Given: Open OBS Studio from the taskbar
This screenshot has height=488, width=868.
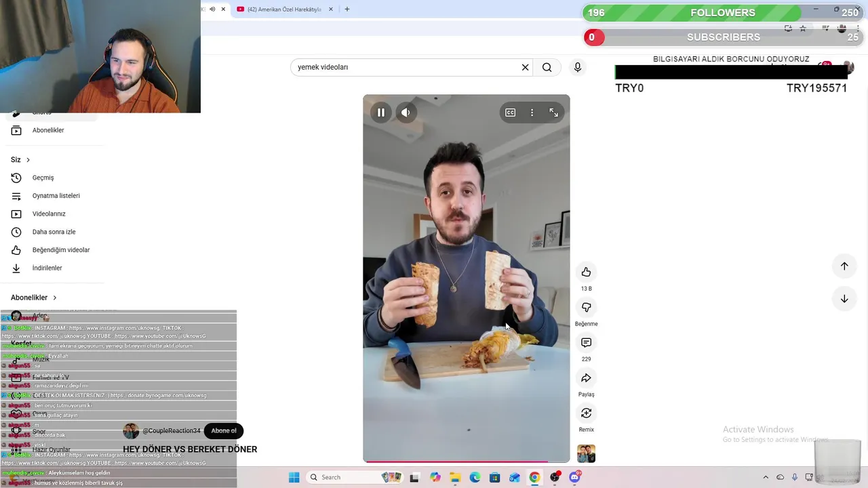Looking at the screenshot, I should pos(555,477).
